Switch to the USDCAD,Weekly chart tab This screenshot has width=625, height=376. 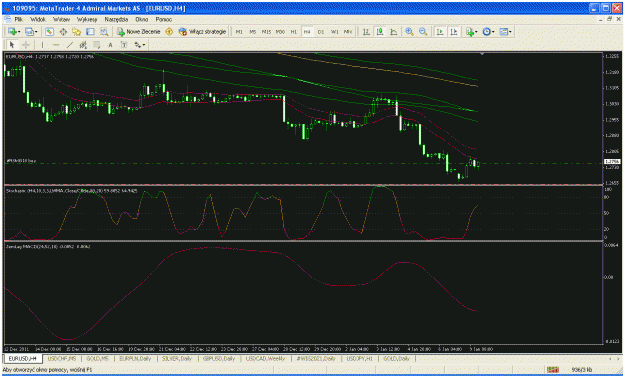265,358
